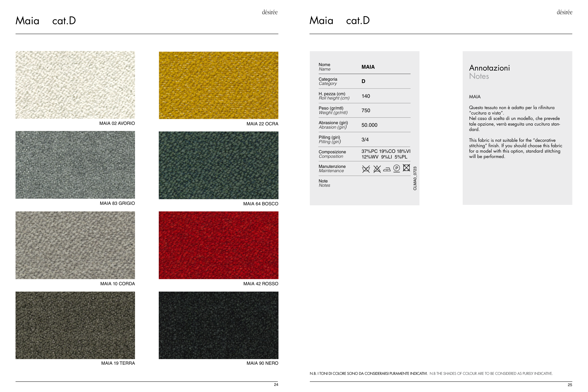Click the abrasion value 50.000

click(x=369, y=125)
